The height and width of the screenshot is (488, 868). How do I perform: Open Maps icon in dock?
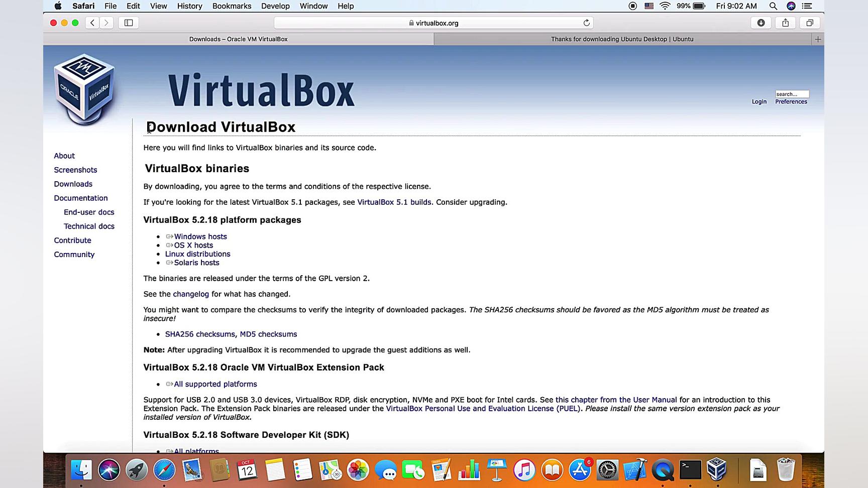[330, 470]
